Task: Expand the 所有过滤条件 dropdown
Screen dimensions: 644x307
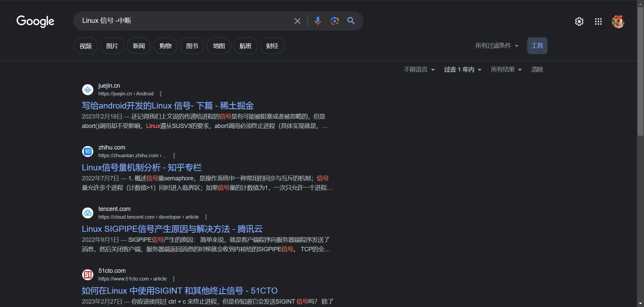Action: coord(497,46)
